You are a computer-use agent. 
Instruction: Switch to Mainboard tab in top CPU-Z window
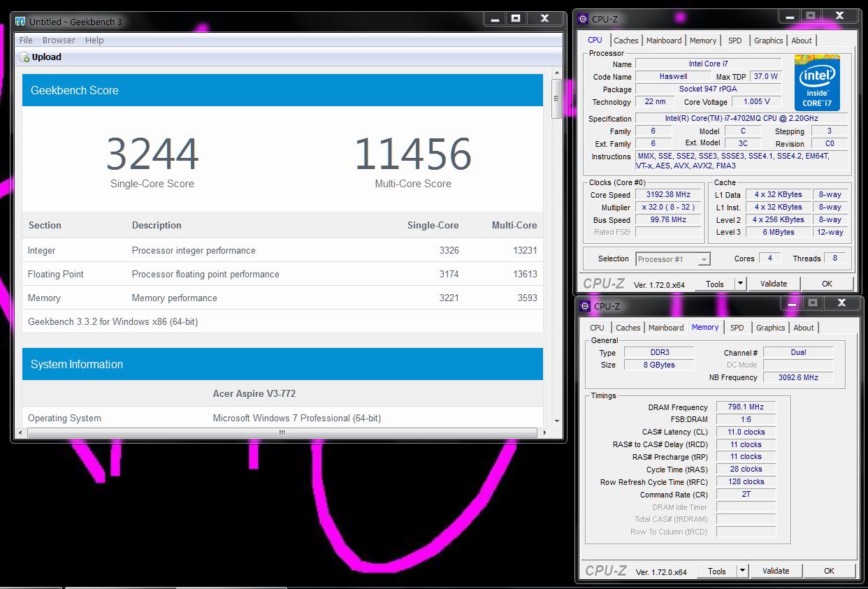point(664,41)
